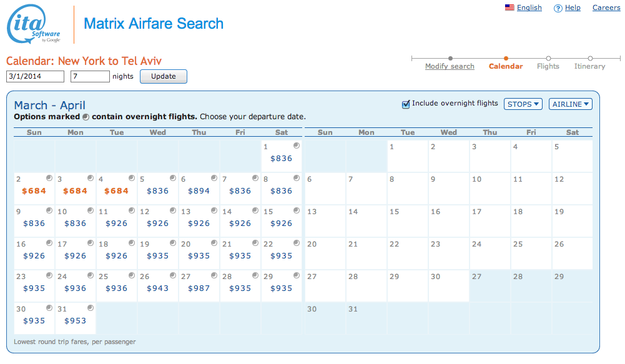Viewport: 625px width, 364px height.
Task: Select the $953 fare on March 31
Action: click(x=76, y=321)
